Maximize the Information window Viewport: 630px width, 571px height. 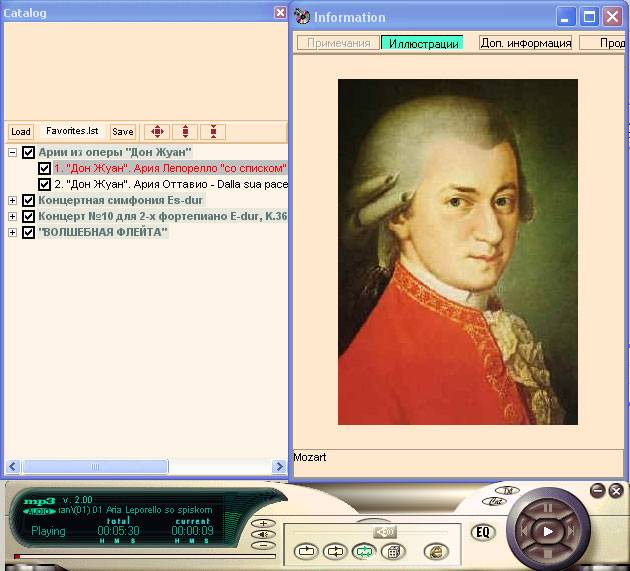coord(589,17)
